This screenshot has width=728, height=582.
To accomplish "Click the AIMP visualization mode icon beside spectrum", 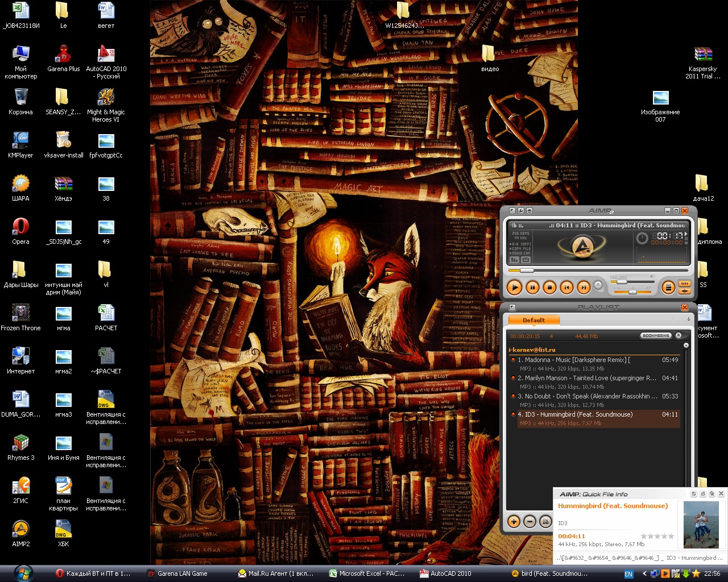I will [x=526, y=260].
